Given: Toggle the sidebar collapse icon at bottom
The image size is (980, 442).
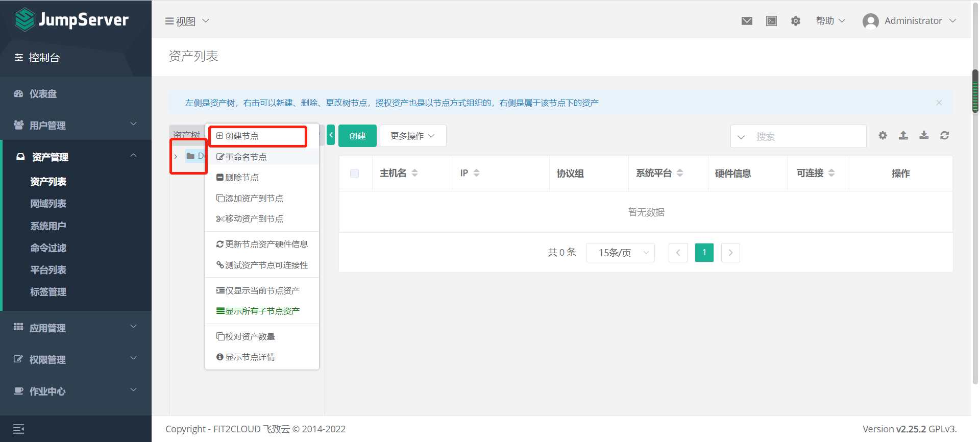Looking at the screenshot, I should tap(19, 429).
